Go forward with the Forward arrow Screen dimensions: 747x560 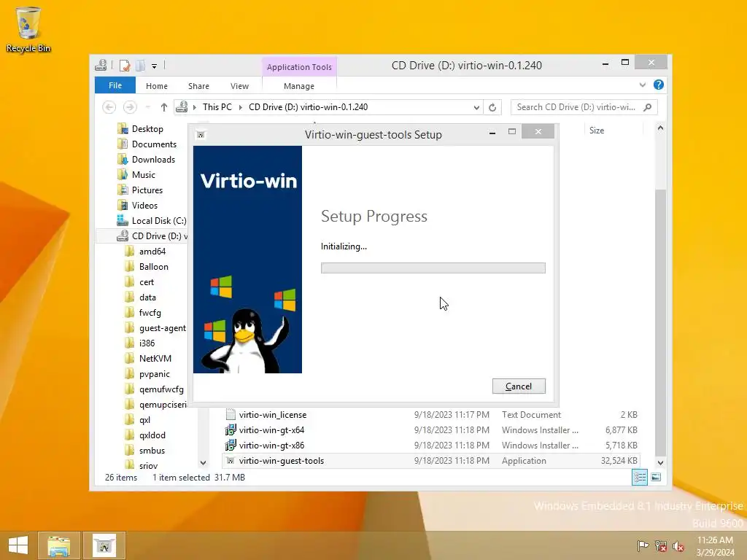tap(130, 107)
